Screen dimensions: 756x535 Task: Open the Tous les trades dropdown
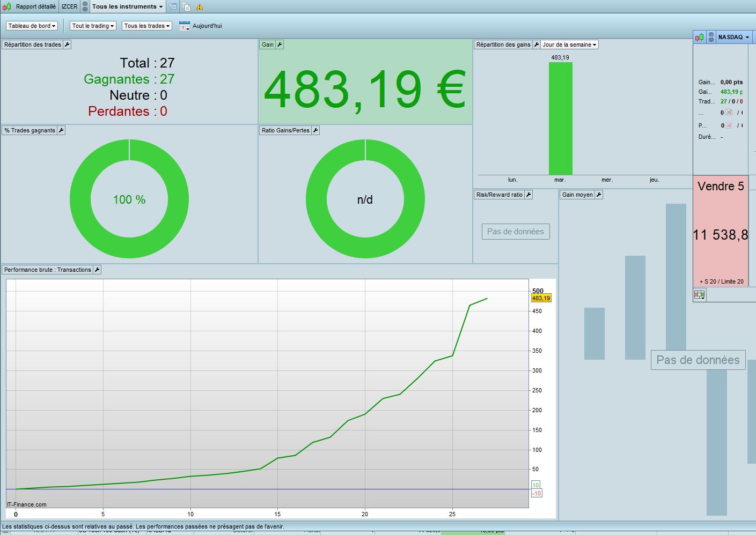147,26
